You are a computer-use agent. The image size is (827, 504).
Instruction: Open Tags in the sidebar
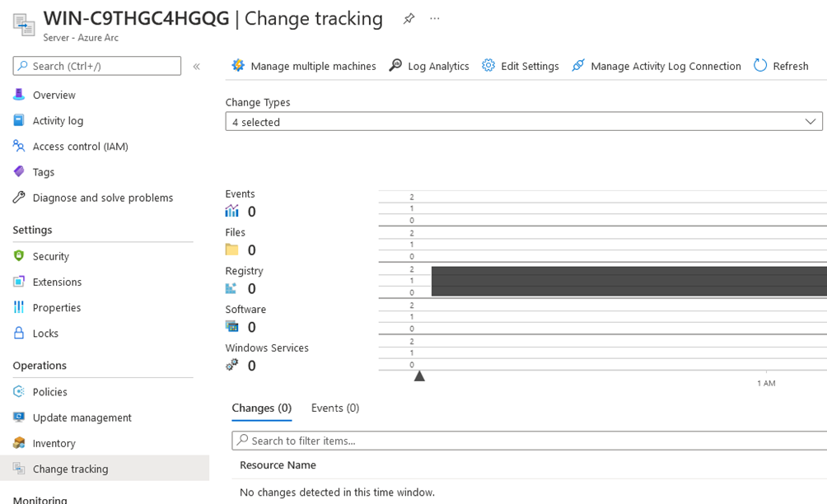(44, 172)
